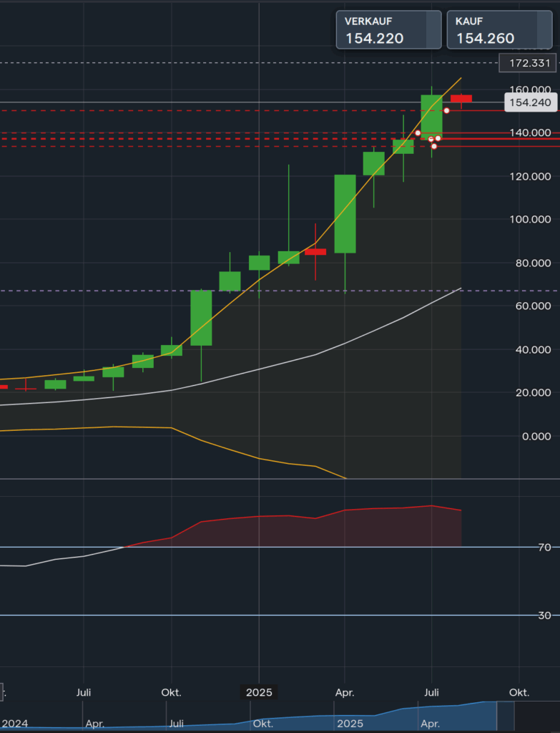Image resolution: width=560 pixels, height=733 pixels.
Task: Select the leftmost order marker circle at 140.000
Action: (418, 133)
